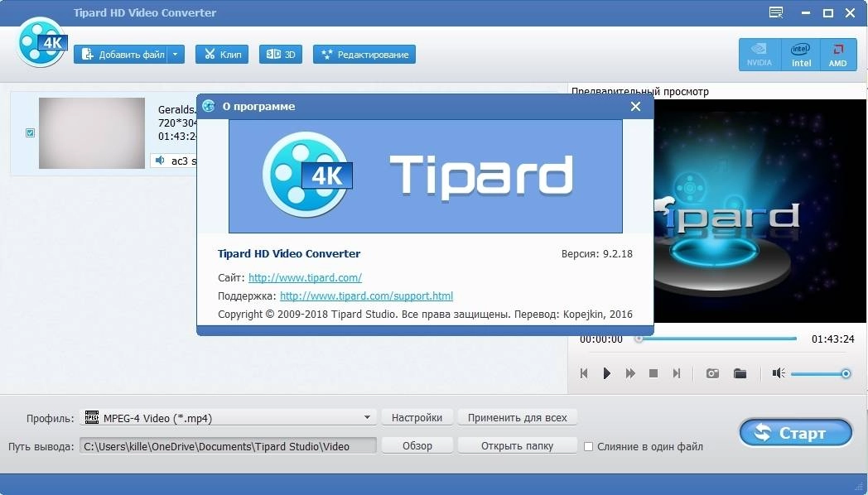Fast forward the preview
Viewport: 868px width, 495px height.
[630, 373]
